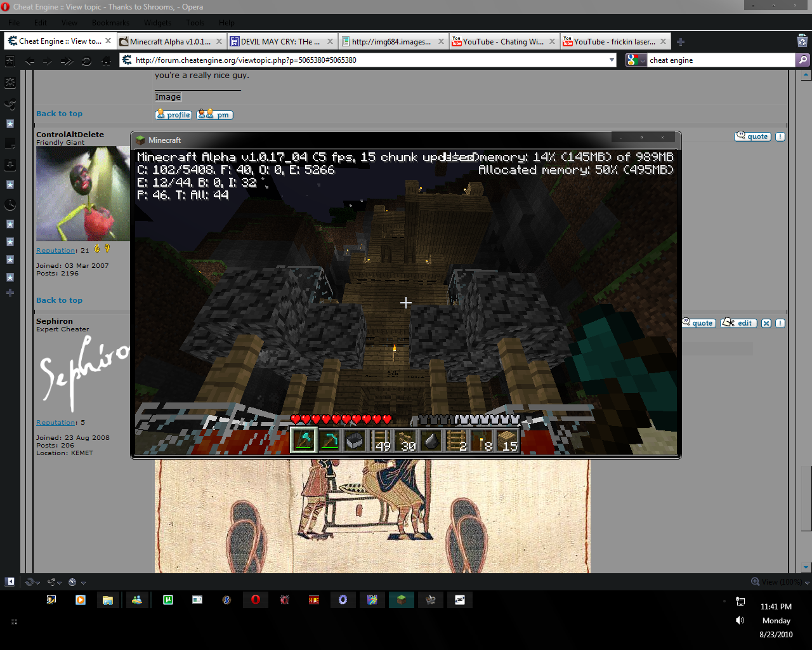Click the search field containing cheat engine
Image resolution: width=812 pixels, height=650 pixels.
pos(720,60)
